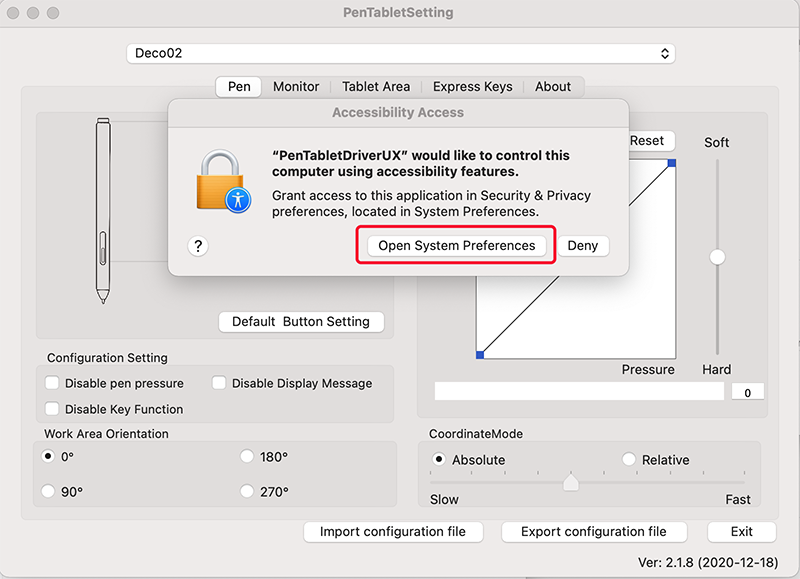This screenshot has width=800, height=579.
Task: Click Open System Preferences button
Action: click(x=457, y=246)
